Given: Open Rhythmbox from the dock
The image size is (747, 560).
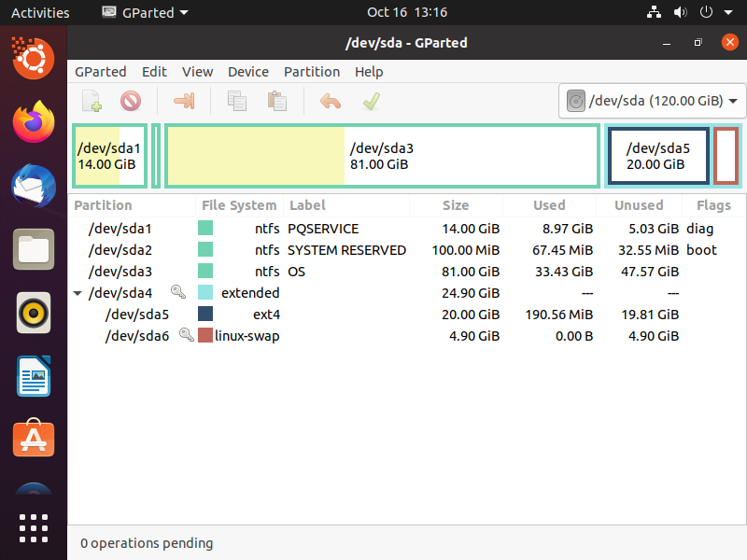Looking at the screenshot, I should 34,313.
